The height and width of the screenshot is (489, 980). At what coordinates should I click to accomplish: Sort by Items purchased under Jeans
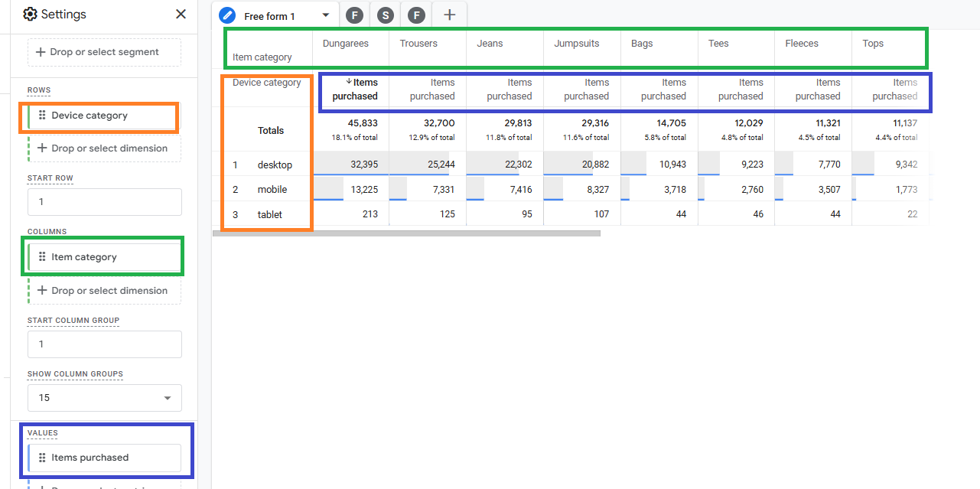(x=510, y=90)
